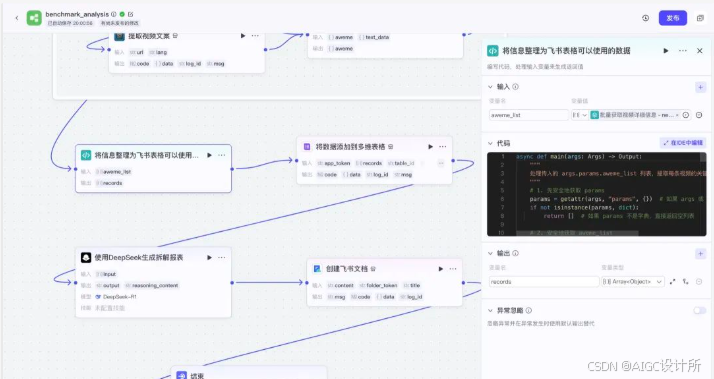Open more menu on 使用DeepSeek生成拆解报表 node
Screen dimensions: 714x379
pos(222,257)
